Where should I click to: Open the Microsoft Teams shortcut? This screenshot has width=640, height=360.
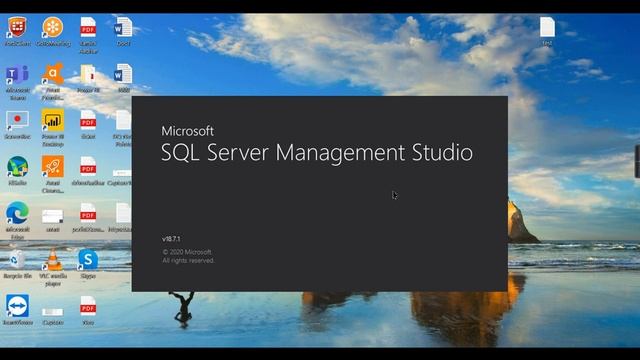coord(17,75)
